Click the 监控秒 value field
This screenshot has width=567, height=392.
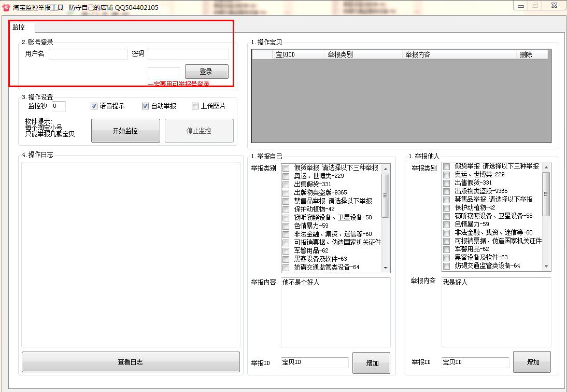pyautogui.click(x=59, y=106)
